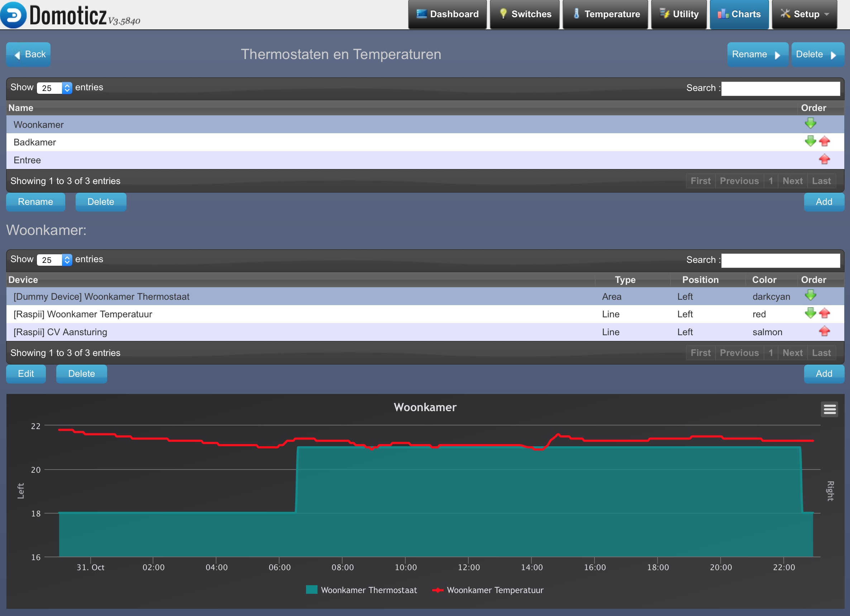Click Next in charts table pagination
This screenshot has width=850, height=616.
[x=792, y=181]
